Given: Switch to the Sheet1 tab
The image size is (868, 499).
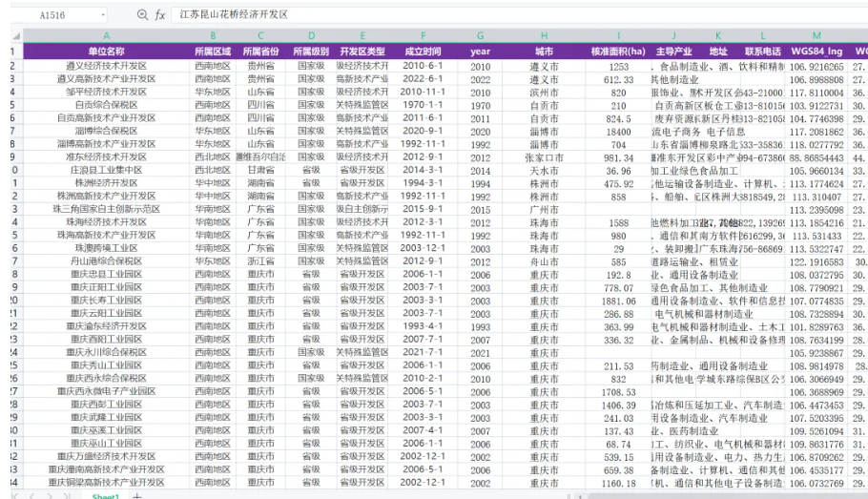Looking at the screenshot, I should [105, 496].
